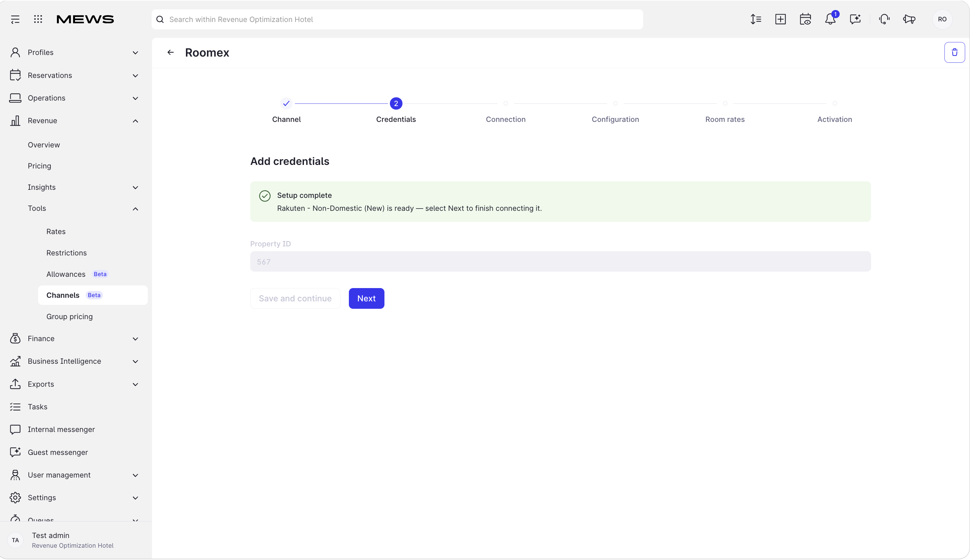This screenshot has width=970, height=560.
Task: Expand the User management chevron
Action: click(135, 475)
